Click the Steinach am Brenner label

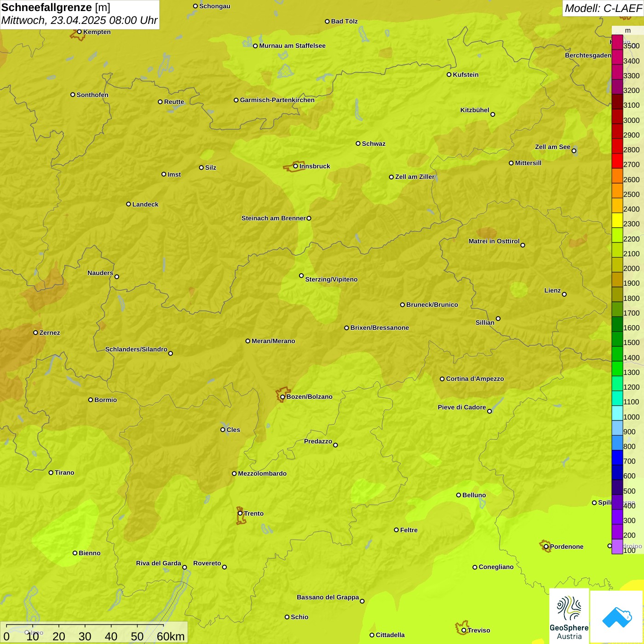pyautogui.click(x=274, y=218)
